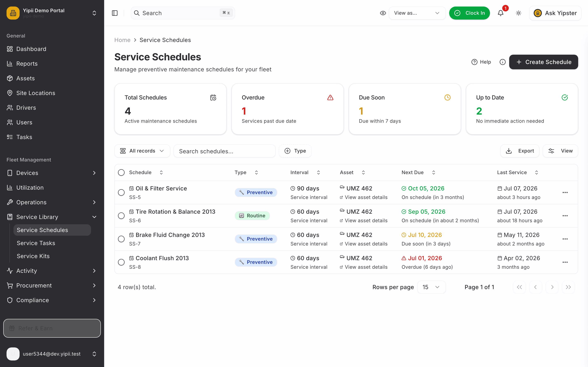Check the select-all schedules checkbox
Viewport: 588px width, 367px height.
pos(121,172)
